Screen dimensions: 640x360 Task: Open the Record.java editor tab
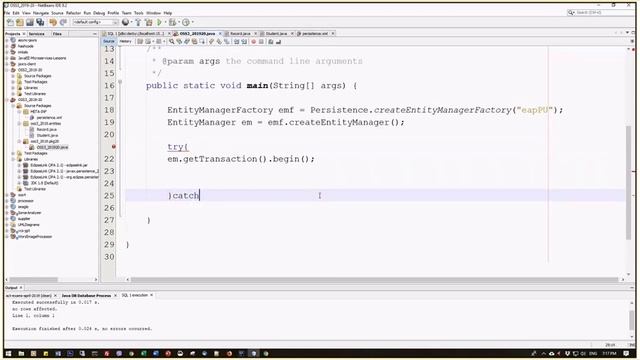[x=240, y=33]
